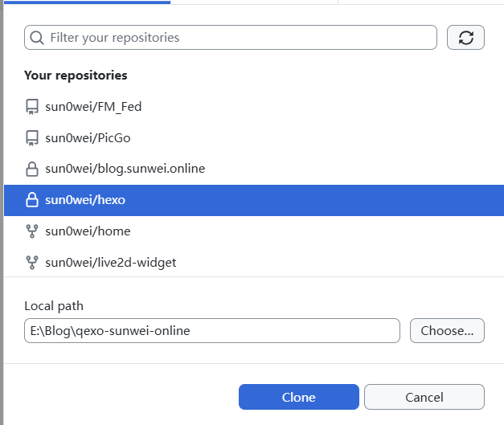Focus the Filter your repositories field
Screen dimensions: 504x425
(231, 38)
